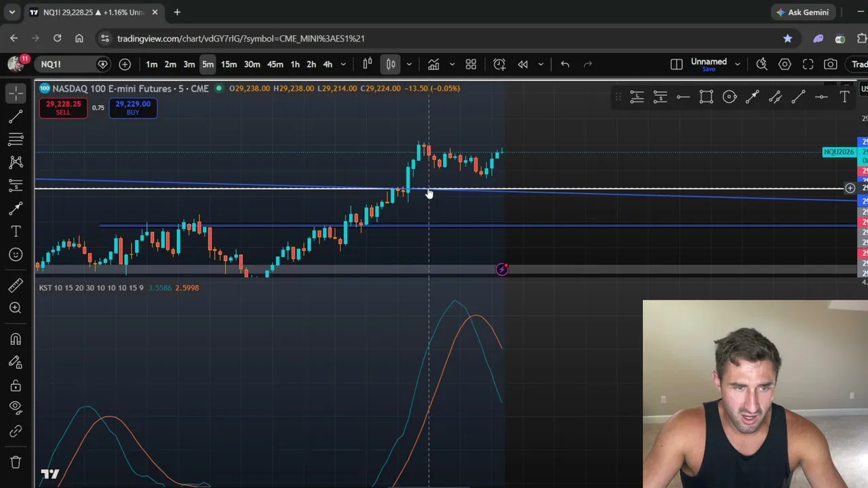868x488 pixels.
Task: Select the arrow annotation tool in left sidebar
Action: pyautogui.click(x=16, y=208)
